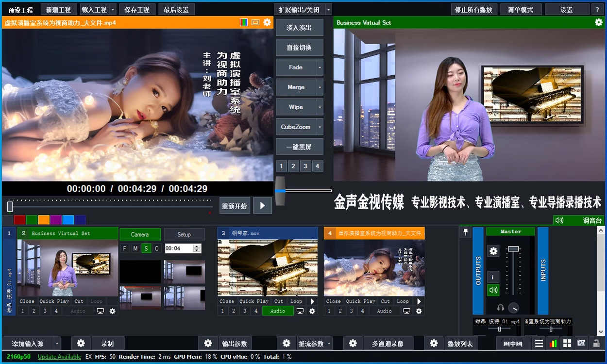Screen dimensions: 607x364
Task: Mute the Master output speaker toggle
Action: 493,289
